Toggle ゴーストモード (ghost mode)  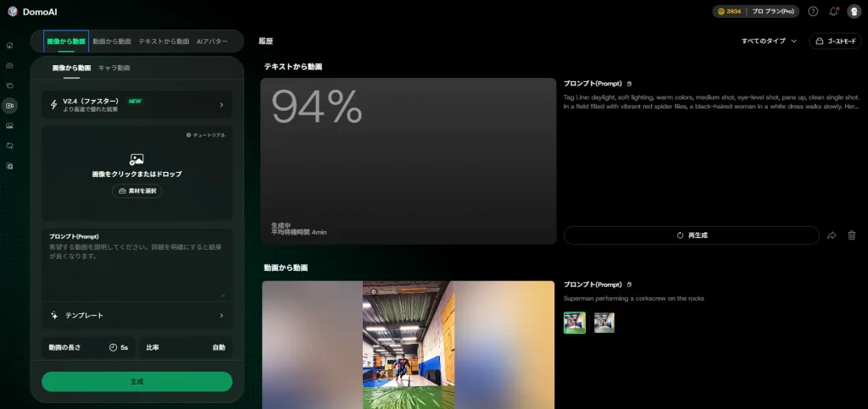click(x=835, y=41)
